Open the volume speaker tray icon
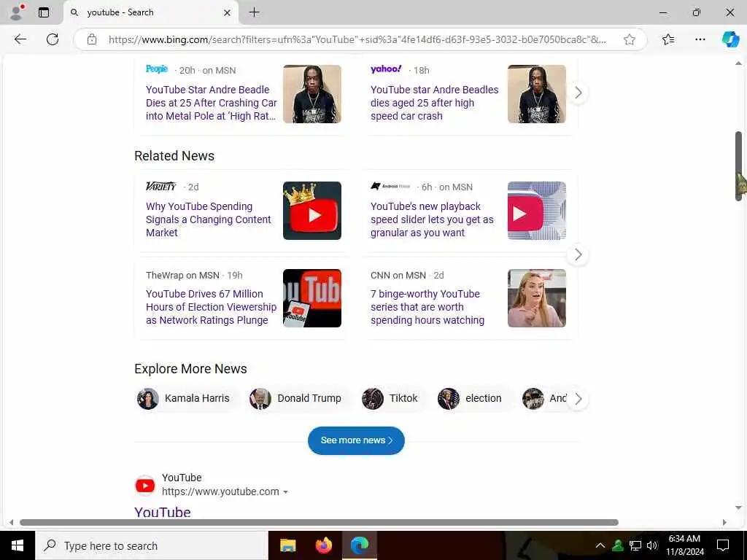This screenshot has width=747, height=560. [651, 545]
